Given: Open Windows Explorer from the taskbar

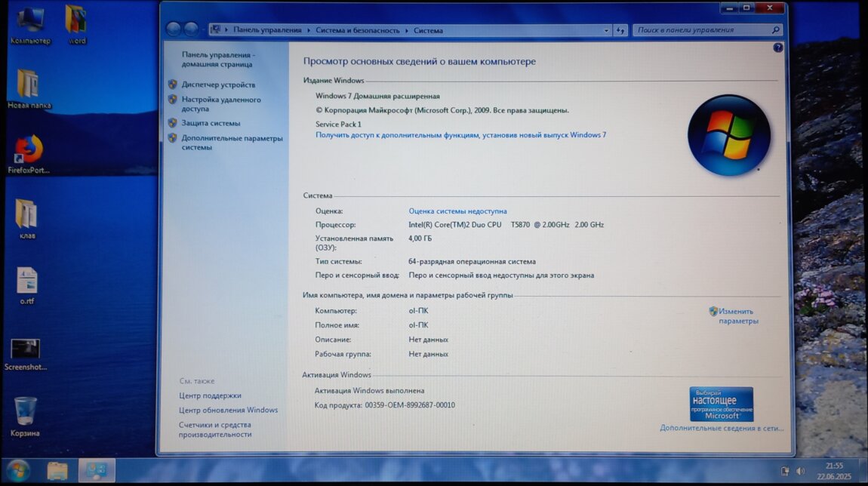Looking at the screenshot, I should pyautogui.click(x=57, y=471).
